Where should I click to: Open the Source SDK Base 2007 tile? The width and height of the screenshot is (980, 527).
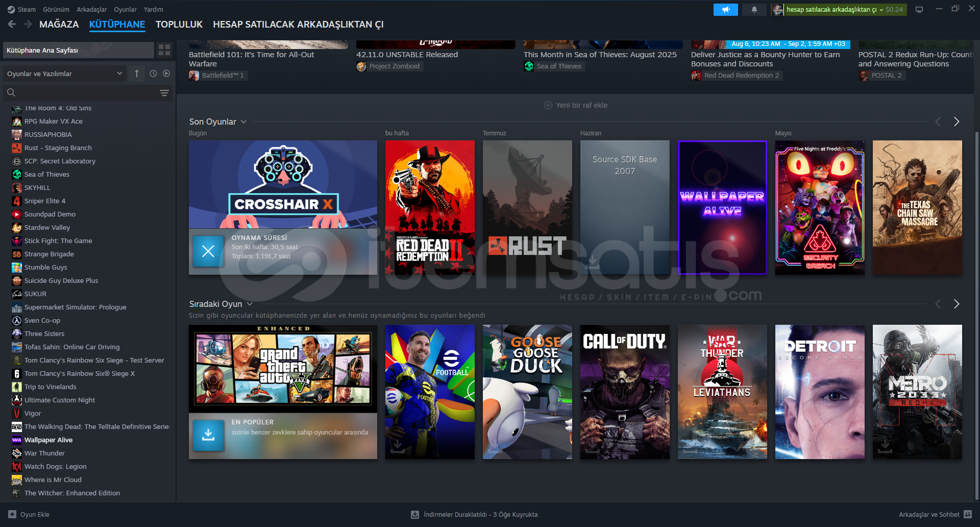(625, 207)
